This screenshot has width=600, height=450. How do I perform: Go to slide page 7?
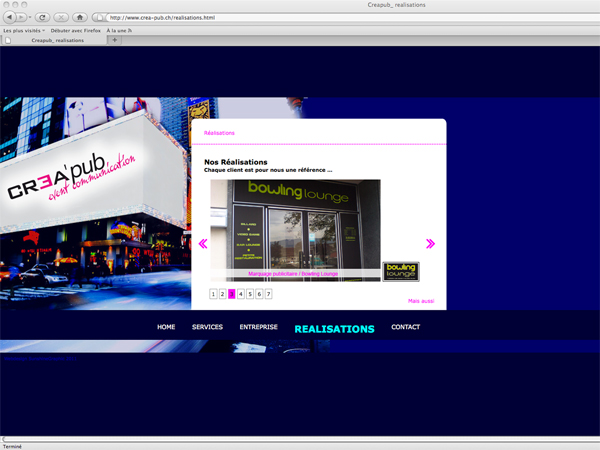[268, 294]
